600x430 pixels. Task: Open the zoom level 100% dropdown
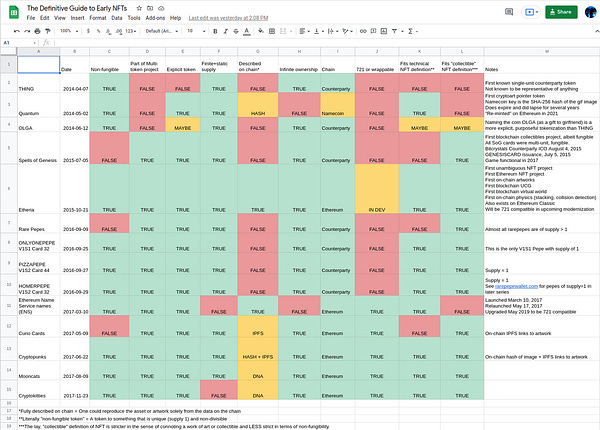(x=69, y=31)
